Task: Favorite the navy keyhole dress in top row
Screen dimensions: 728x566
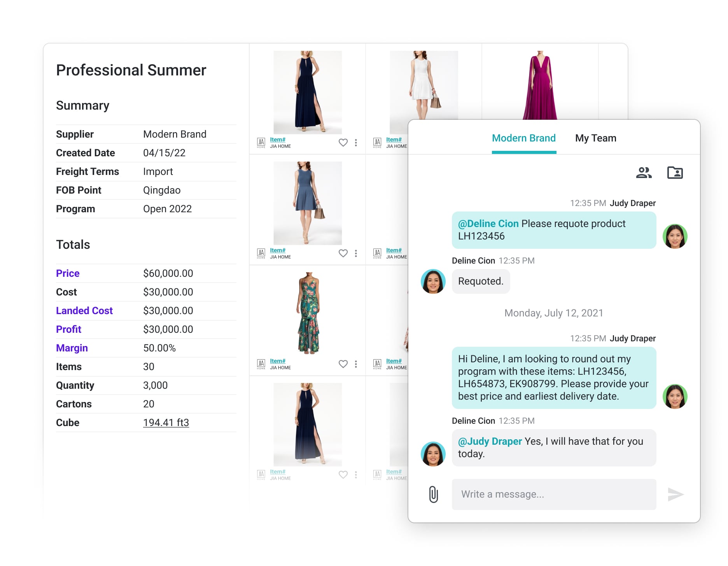Action: 343,143
